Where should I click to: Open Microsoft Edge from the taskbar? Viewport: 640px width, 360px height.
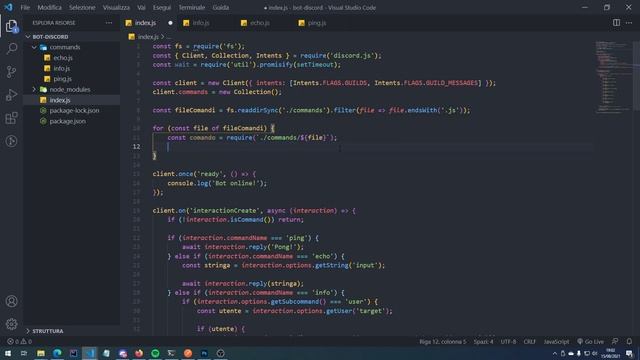[x=57, y=353]
